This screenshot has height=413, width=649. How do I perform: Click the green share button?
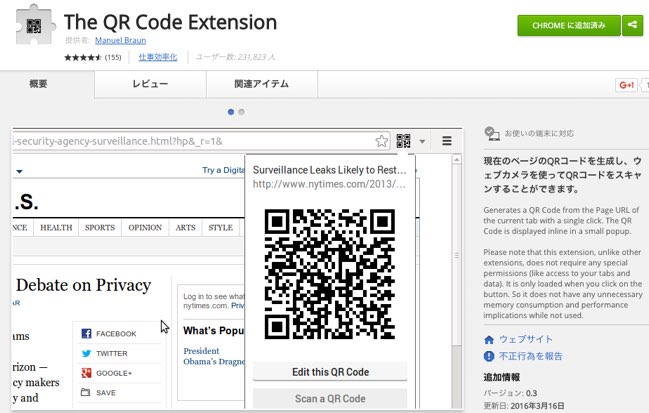point(632,25)
